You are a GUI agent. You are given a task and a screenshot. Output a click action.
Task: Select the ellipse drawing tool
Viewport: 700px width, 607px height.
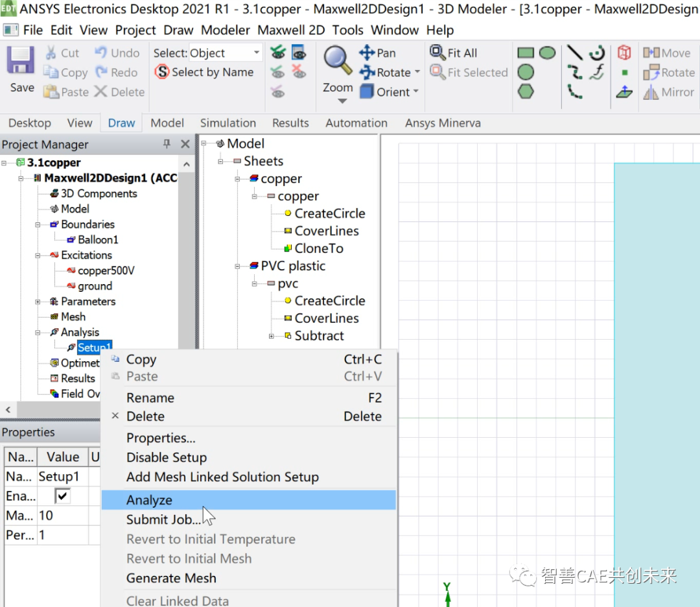(x=547, y=53)
